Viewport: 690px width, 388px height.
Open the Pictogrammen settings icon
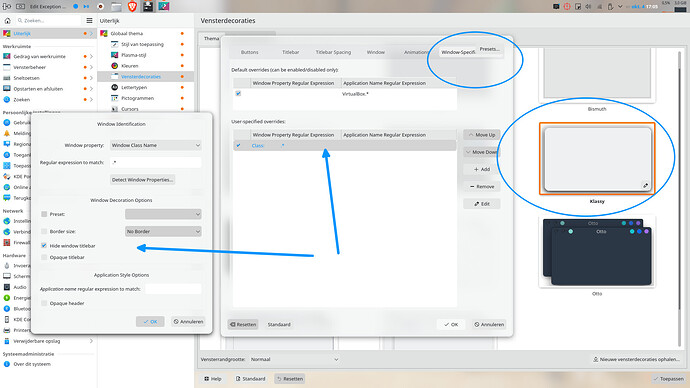click(114, 98)
